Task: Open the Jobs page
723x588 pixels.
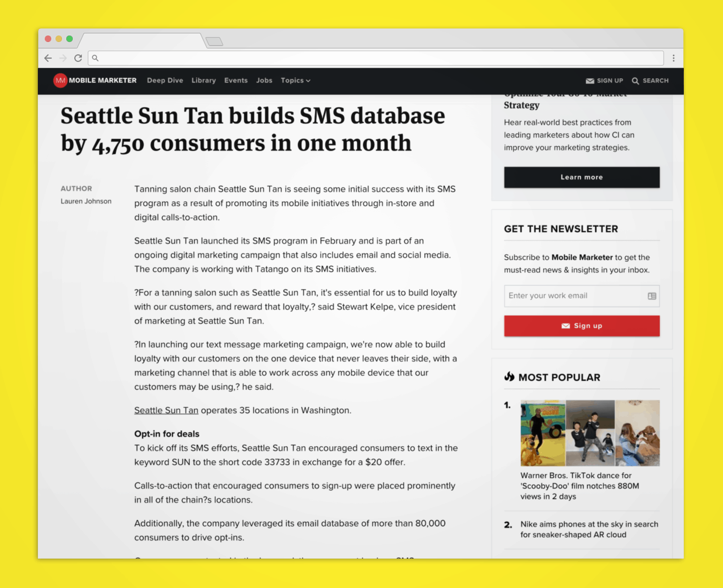Action: 264,80
